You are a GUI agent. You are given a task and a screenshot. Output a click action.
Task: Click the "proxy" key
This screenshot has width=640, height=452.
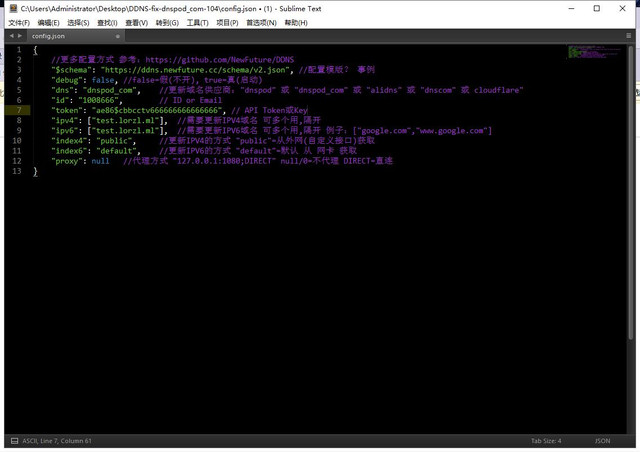pyautogui.click(x=67, y=161)
